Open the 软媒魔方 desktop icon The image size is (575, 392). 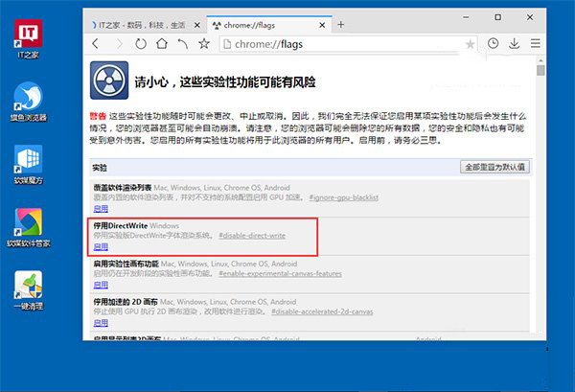point(28,164)
